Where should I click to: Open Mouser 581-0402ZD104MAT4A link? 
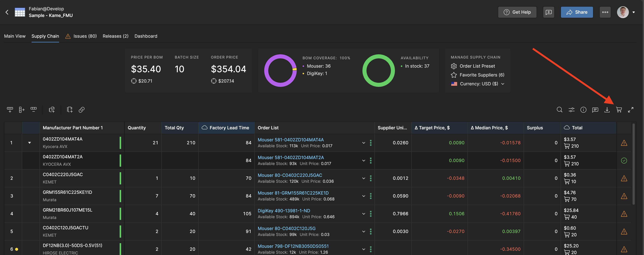coord(290,140)
